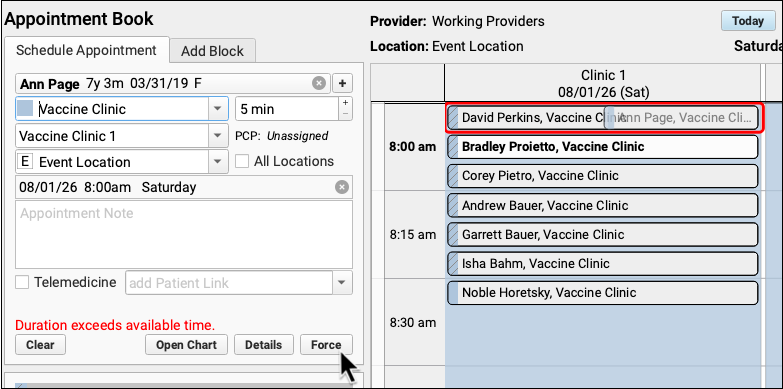Screen dimensions: 783x389
Task: Click the Force button
Action: 326,345
